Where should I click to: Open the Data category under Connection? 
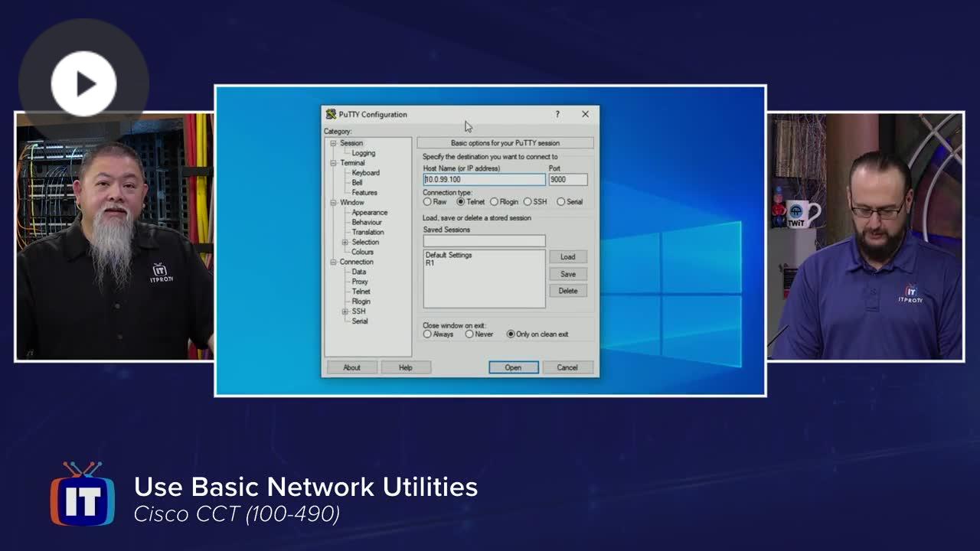click(x=359, y=272)
